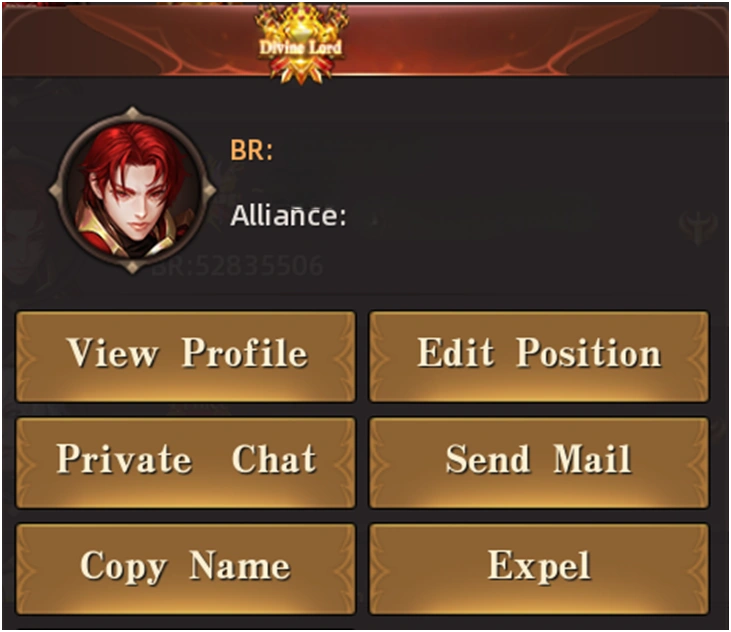Tap the word Mail on Send Mail

coord(592,459)
